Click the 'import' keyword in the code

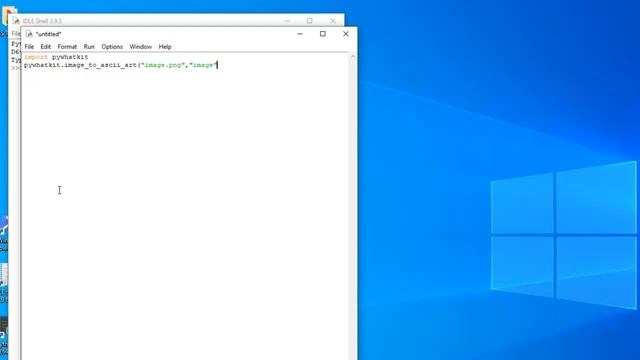pos(36,57)
